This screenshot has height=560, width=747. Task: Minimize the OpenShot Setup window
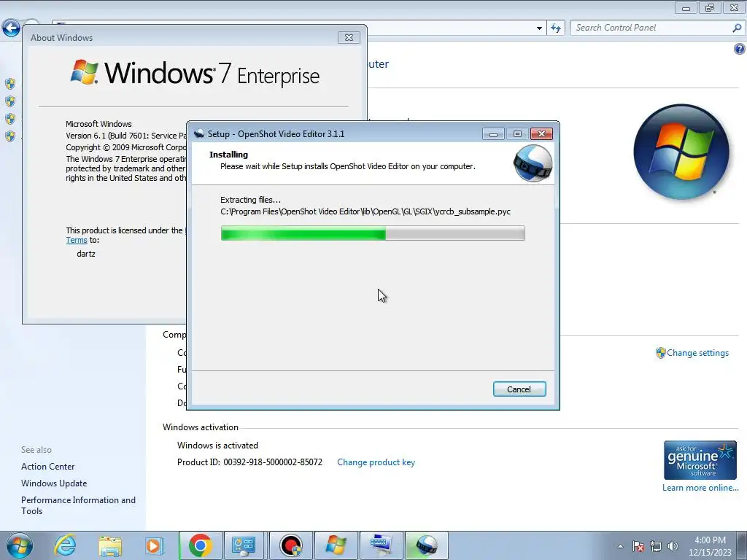[x=493, y=134]
